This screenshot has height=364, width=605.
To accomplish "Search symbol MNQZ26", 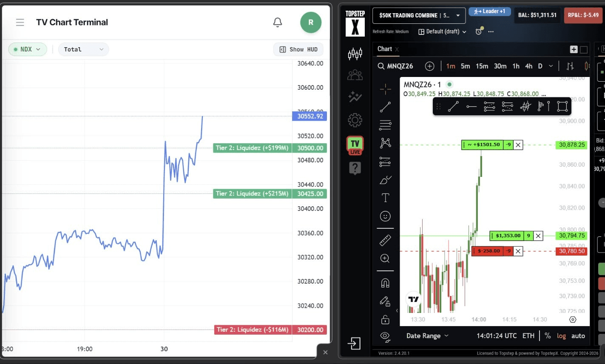I will tap(396, 66).
